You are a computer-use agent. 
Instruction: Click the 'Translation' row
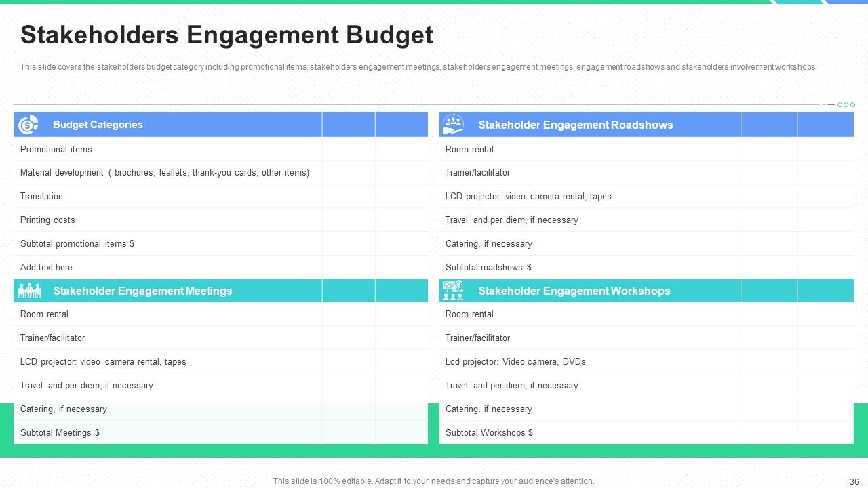[220, 197]
